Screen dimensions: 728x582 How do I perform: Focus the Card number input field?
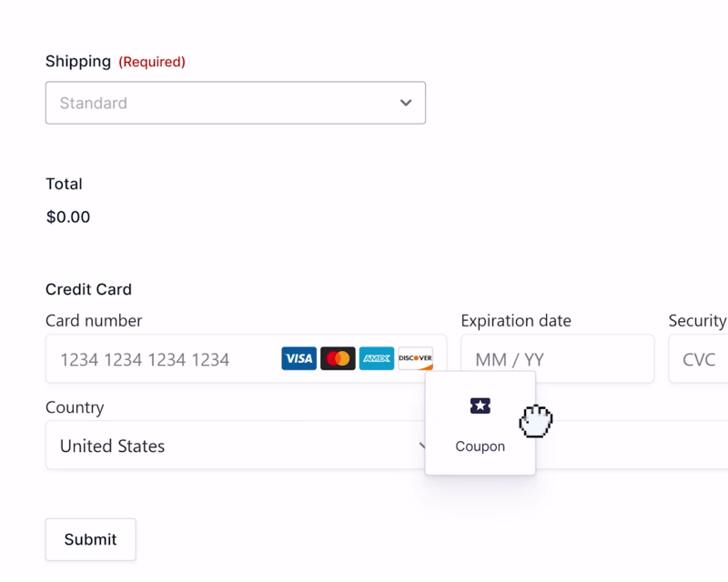point(164,359)
